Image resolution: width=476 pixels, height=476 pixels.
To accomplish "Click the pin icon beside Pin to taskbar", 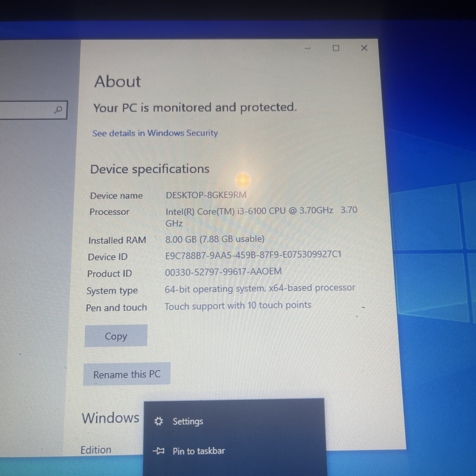I will (159, 451).
